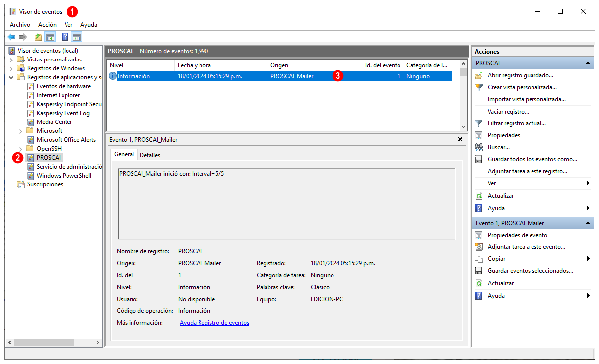Click the up-one-level folder toolbar icon
This screenshot has width=599, height=364.
[x=38, y=37]
